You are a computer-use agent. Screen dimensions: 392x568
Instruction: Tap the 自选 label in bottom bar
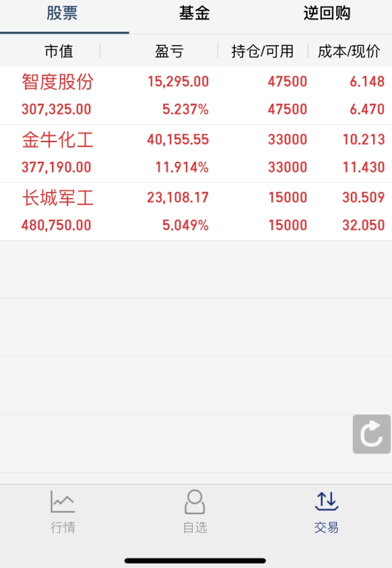point(195,527)
